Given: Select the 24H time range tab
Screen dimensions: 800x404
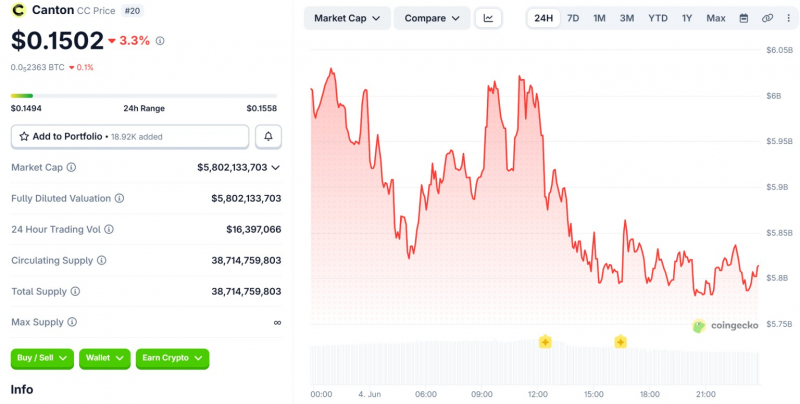Looking at the screenshot, I should click(543, 18).
